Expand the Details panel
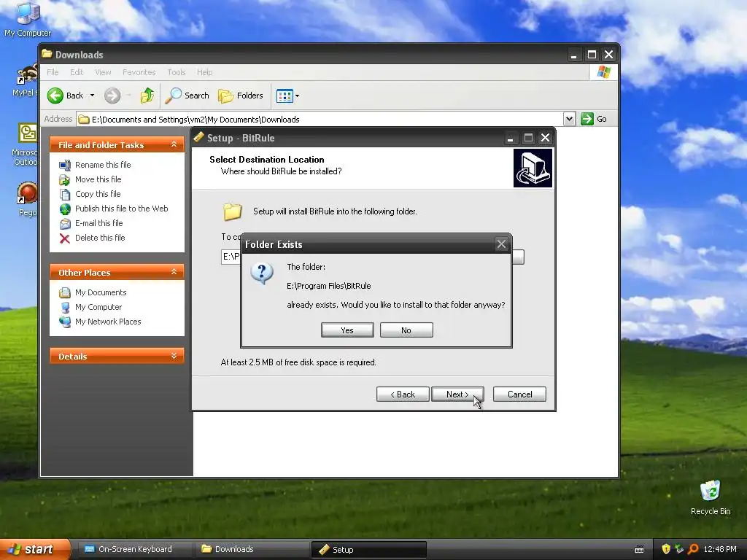 point(174,356)
